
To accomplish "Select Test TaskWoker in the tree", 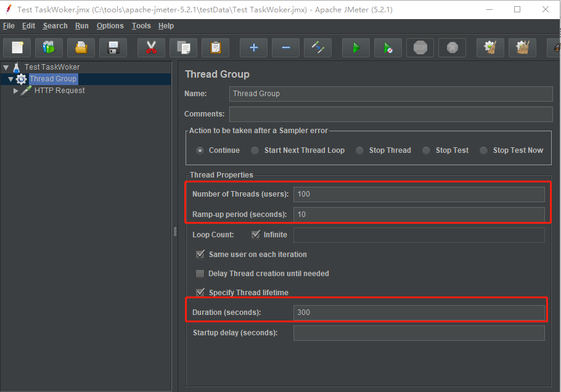I will [52, 67].
